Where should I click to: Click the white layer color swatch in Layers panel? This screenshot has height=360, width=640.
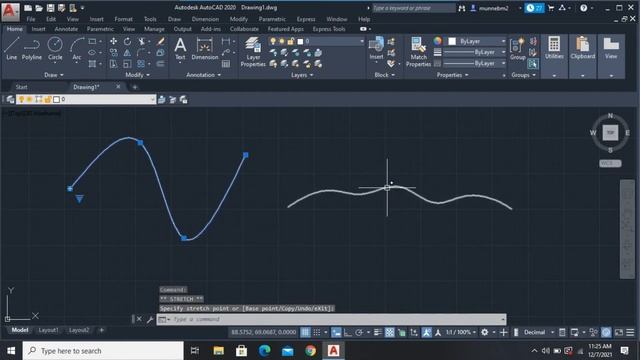pos(300,41)
